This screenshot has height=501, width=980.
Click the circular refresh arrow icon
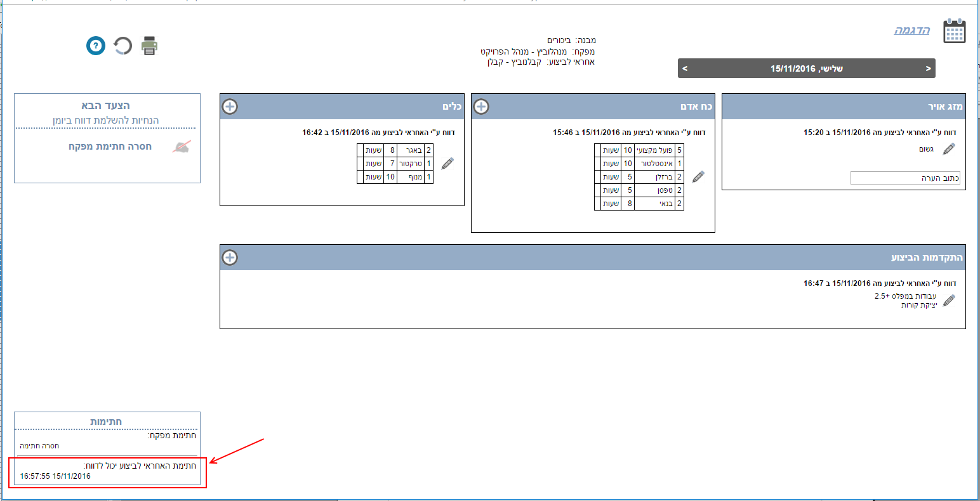(122, 46)
